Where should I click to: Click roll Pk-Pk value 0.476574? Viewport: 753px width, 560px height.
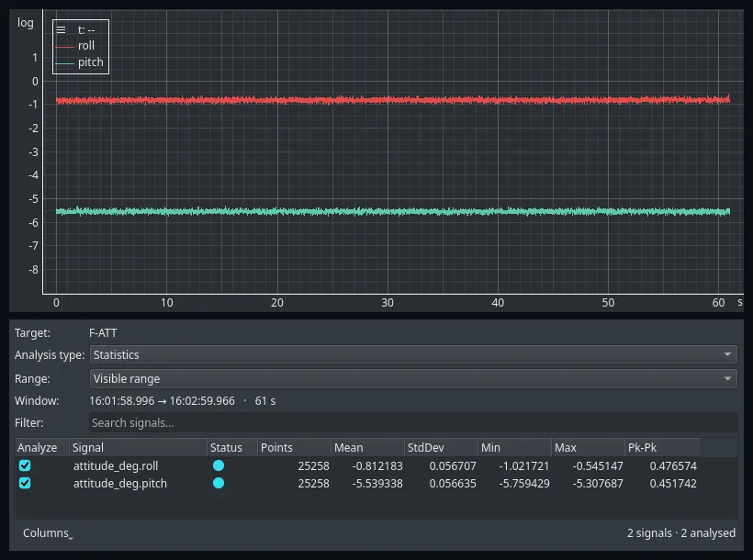pos(673,465)
